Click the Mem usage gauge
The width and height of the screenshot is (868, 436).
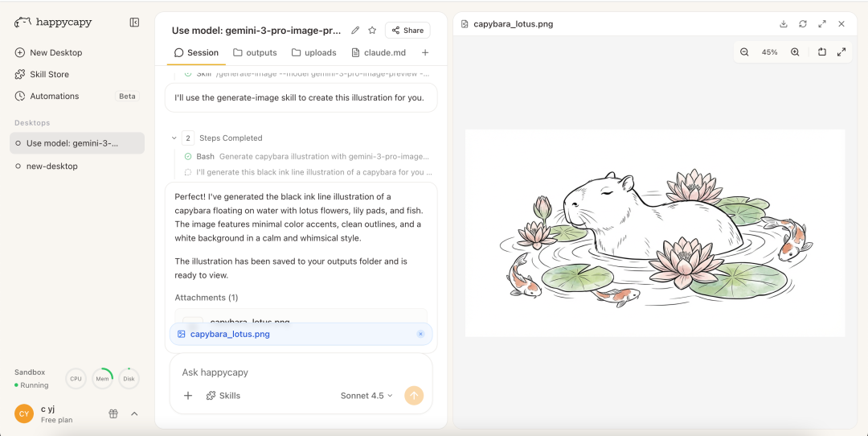[102, 379]
